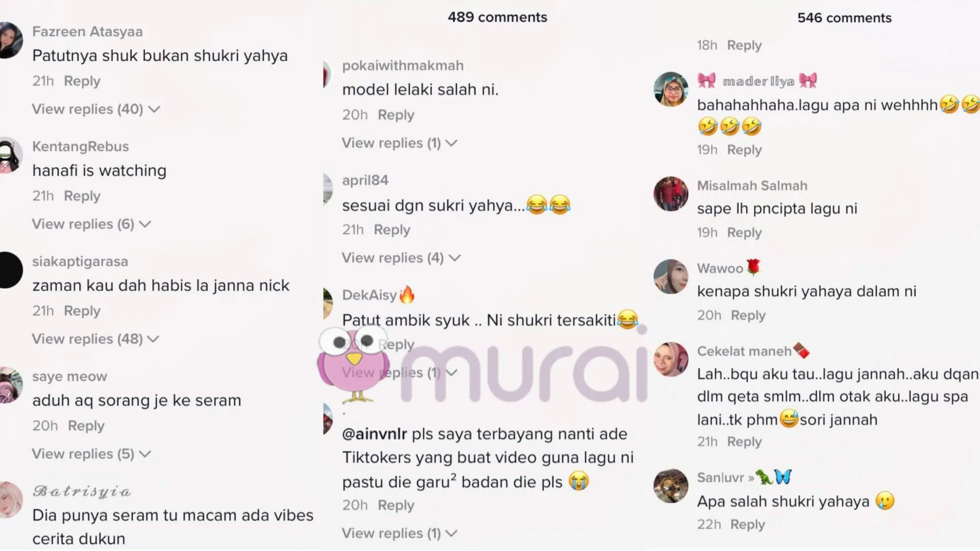Expand View replies (4) under april84

(x=401, y=258)
